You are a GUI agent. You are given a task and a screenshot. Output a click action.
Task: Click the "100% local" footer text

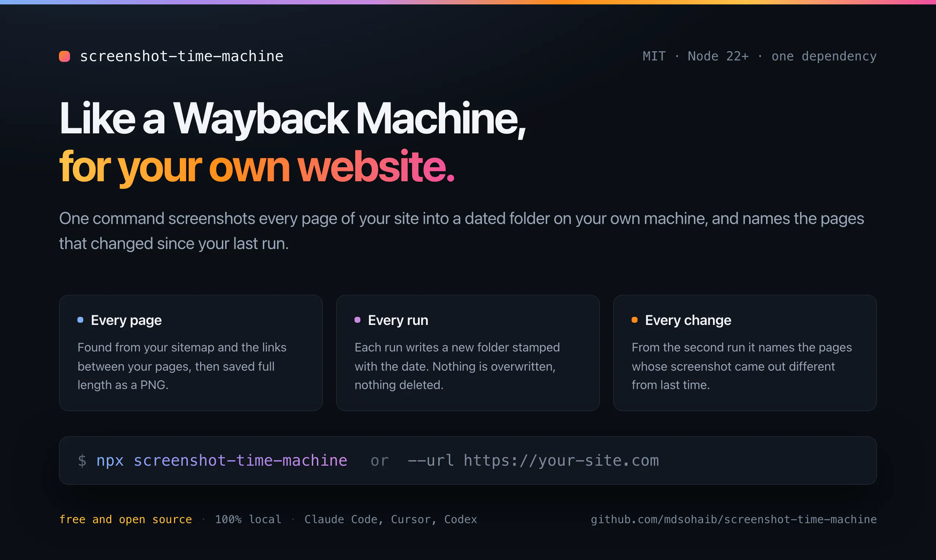coord(248,519)
